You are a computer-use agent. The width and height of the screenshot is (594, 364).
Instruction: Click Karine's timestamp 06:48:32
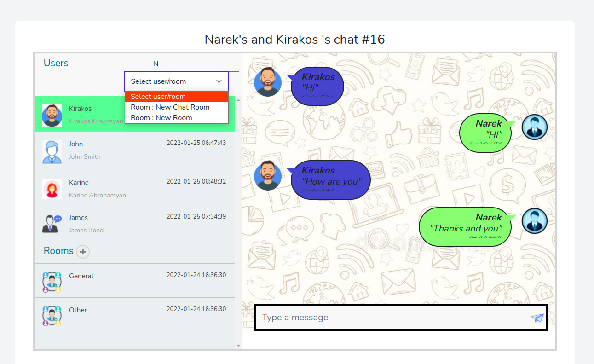196,182
